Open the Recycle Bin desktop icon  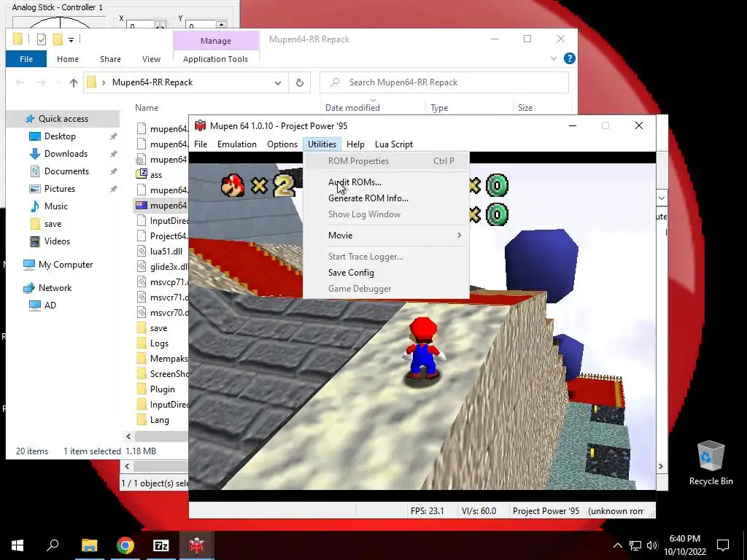click(x=711, y=463)
